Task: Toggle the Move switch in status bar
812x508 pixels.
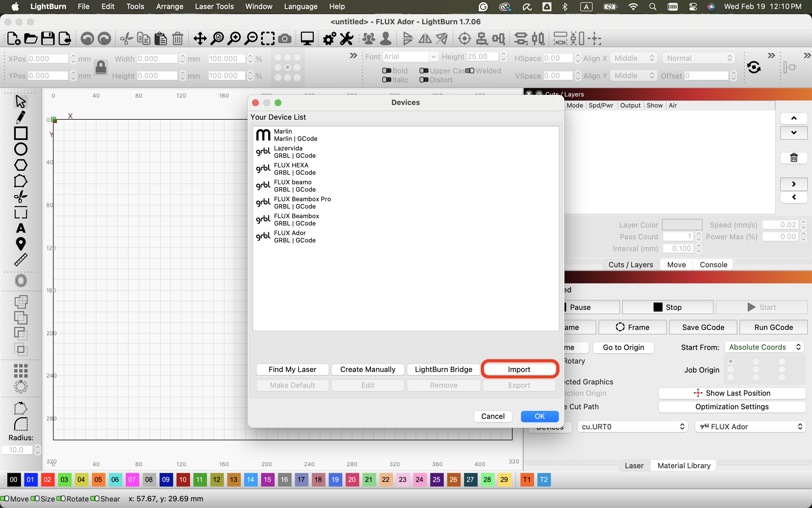Action: click(5, 498)
